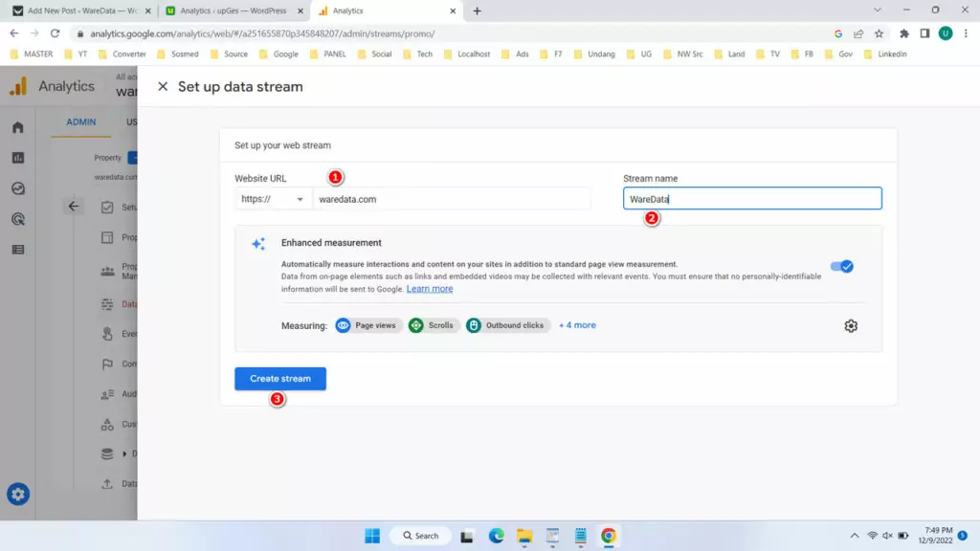Toggle the Enhanced measurement switch
Image resolution: width=980 pixels, height=551 pixels.
tap(842, 266)
